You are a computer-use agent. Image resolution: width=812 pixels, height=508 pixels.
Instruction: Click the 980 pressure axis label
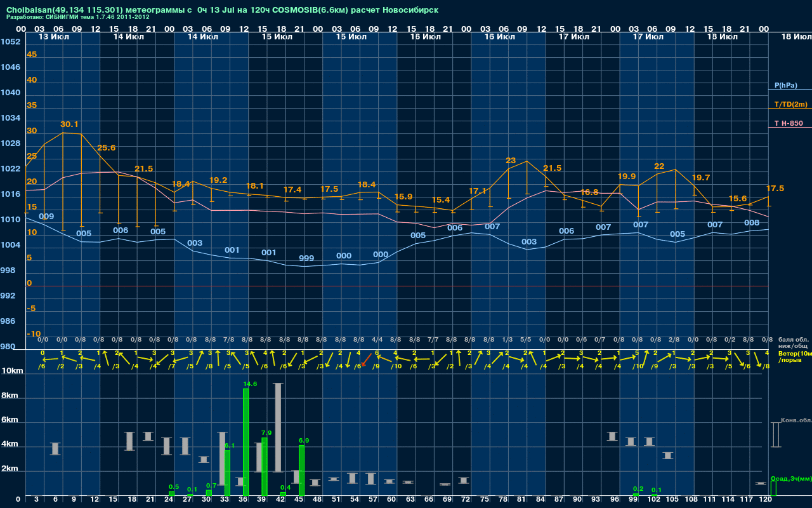pyautogui.click(x=8, y=347)
